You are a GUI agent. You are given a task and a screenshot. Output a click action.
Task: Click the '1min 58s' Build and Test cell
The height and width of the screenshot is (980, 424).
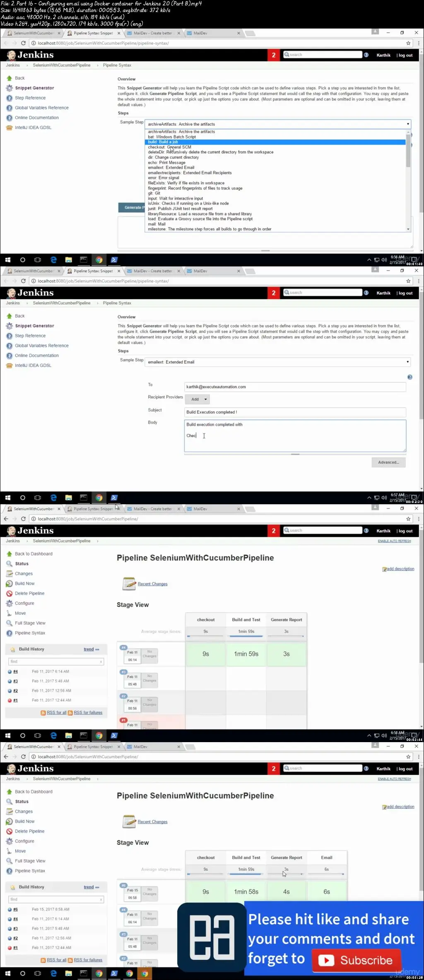(x=246, y=892)
